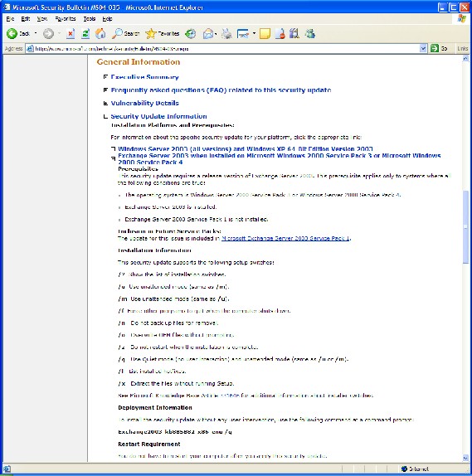The image size is (472, 476).
Task: Click the vertical scrollbar thumb
Action: pyautogui.click(x=465, y=227)
